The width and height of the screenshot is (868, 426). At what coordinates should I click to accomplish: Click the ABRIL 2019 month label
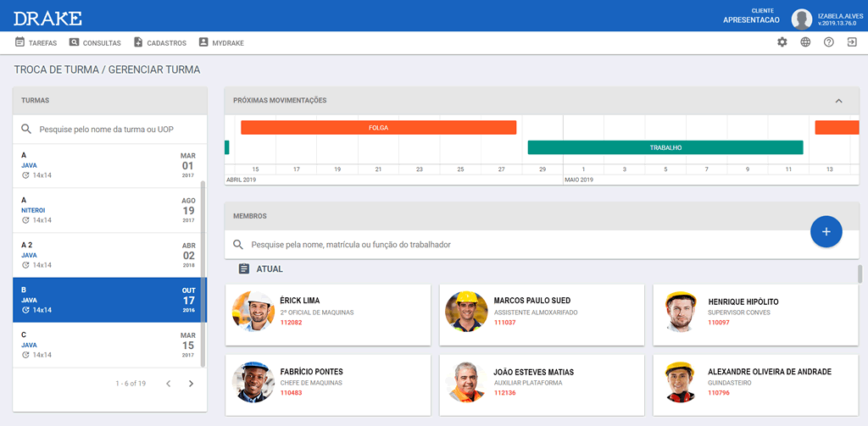click(x=242, y=180)
